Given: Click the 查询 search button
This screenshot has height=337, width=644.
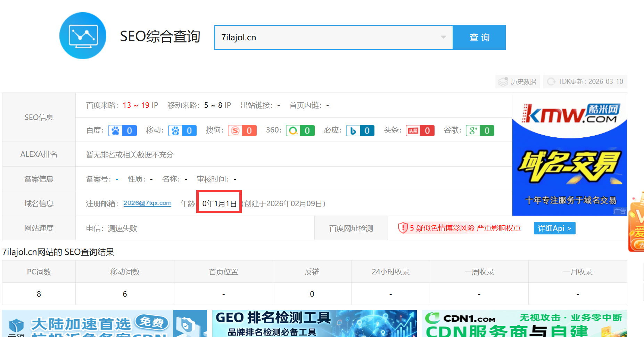Looking at the screenshot, I should (479, 37).
